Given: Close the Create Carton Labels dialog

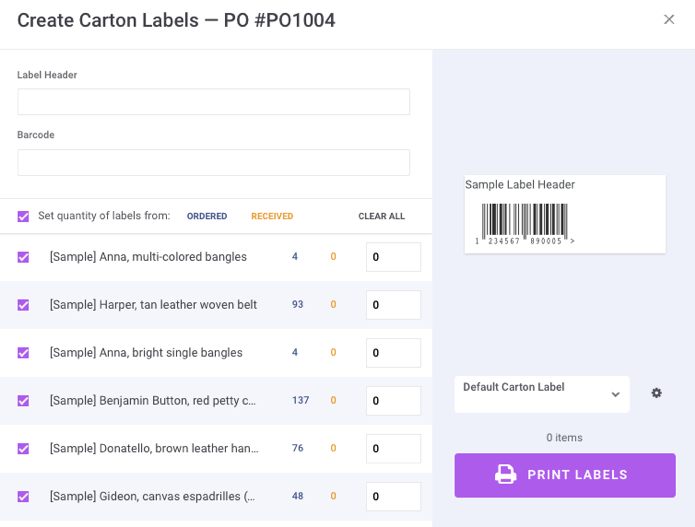Looking at the screenshot, I should point(669,20).
